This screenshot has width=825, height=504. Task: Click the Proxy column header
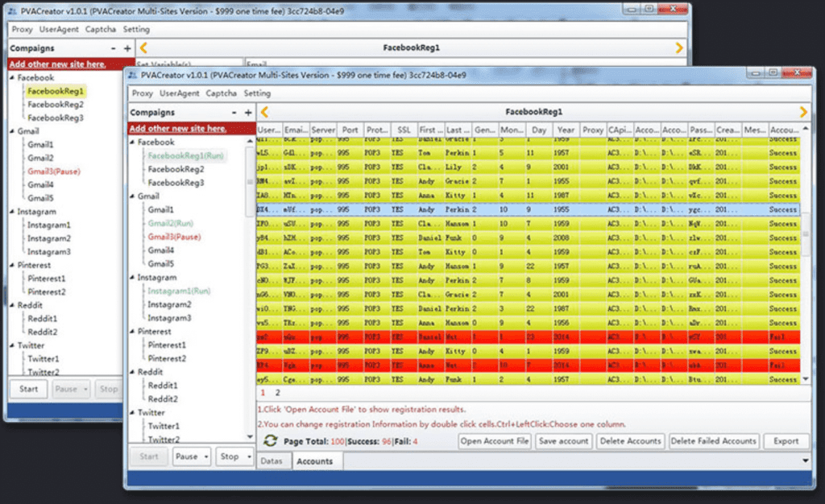[x=593, y=130]
